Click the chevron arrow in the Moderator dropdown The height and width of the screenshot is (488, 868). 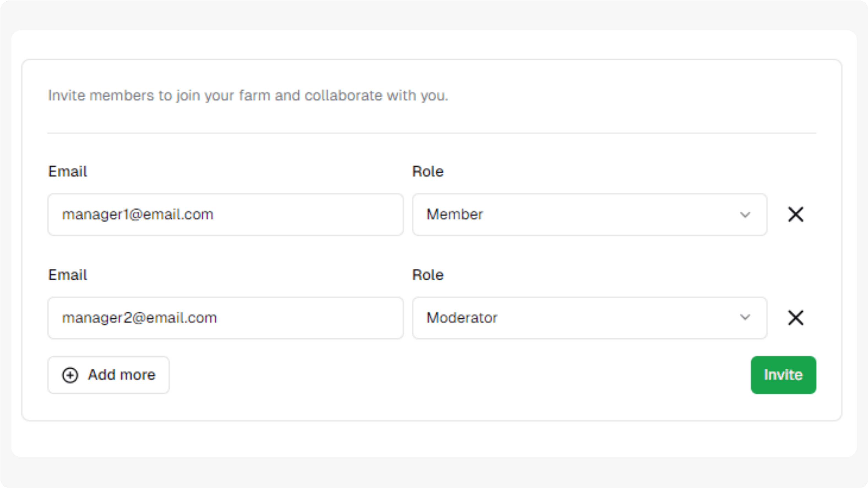pos(745,317)
